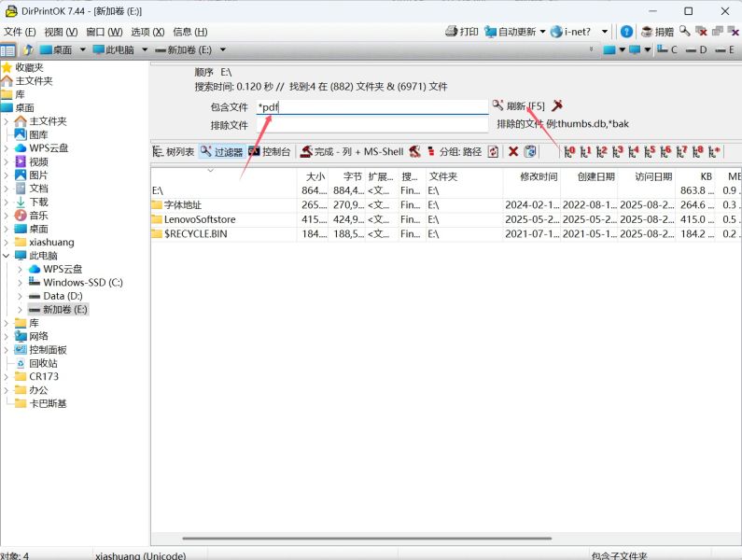Viewport: 742px width, 560px height.
Task: Expand tree to level 0 icon
Action: 569,151
